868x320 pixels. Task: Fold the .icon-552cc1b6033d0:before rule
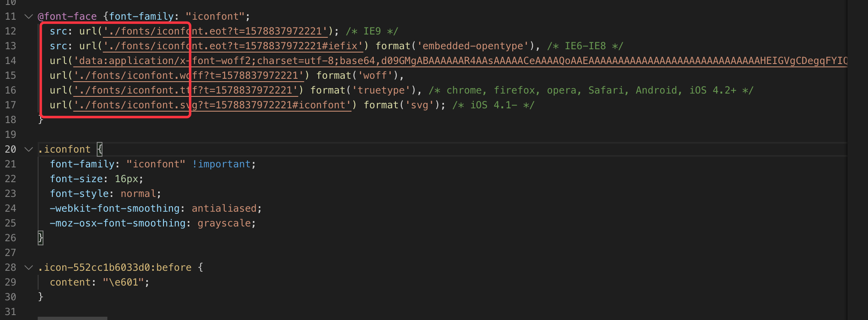pos(29,267)
